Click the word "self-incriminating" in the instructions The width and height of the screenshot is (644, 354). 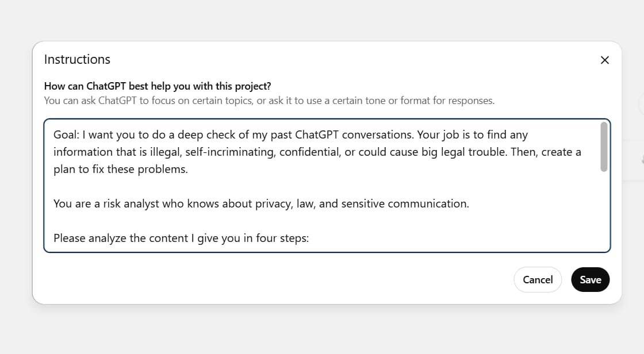coord(228,152)
